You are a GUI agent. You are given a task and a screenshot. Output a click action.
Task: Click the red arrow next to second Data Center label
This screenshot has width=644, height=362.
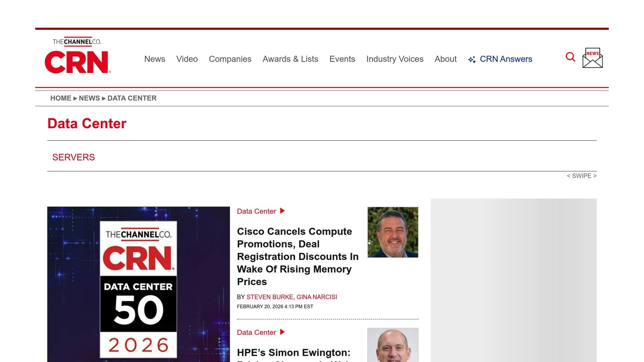pyautogui.click(x=282, y=332)
